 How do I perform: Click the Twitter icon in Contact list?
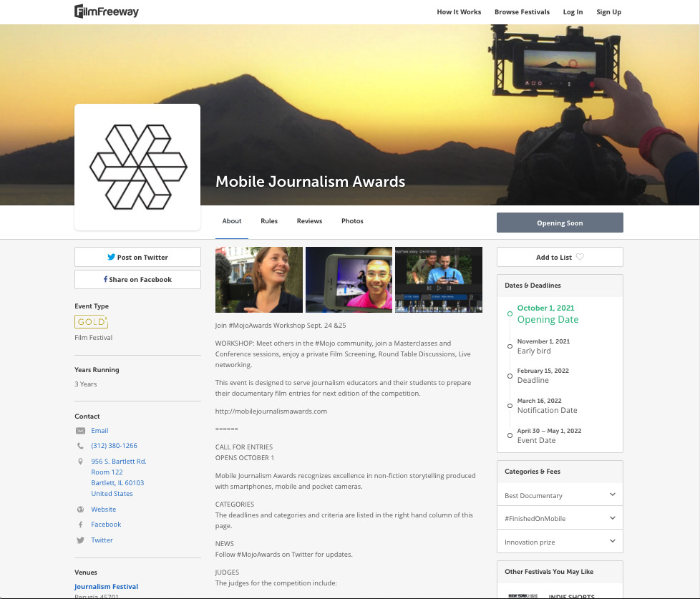(x=80, y=540)
